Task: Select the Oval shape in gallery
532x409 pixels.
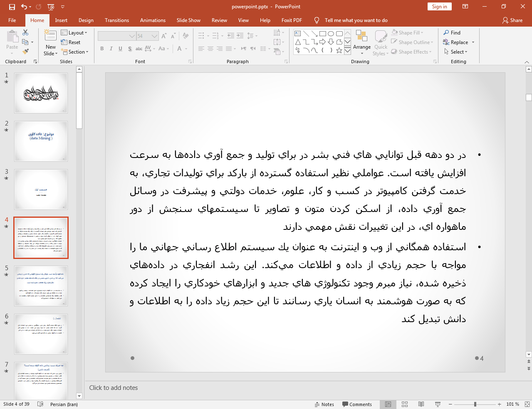Action: pyautogui.click(x=331, y=34)
